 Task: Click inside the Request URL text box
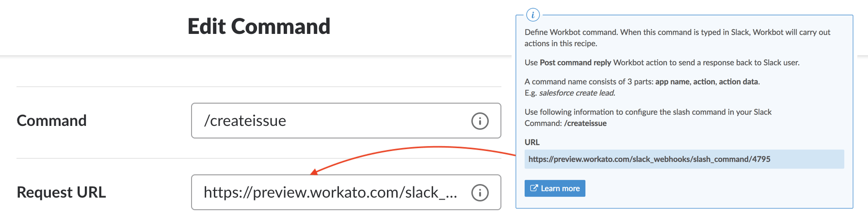point(330,193)
